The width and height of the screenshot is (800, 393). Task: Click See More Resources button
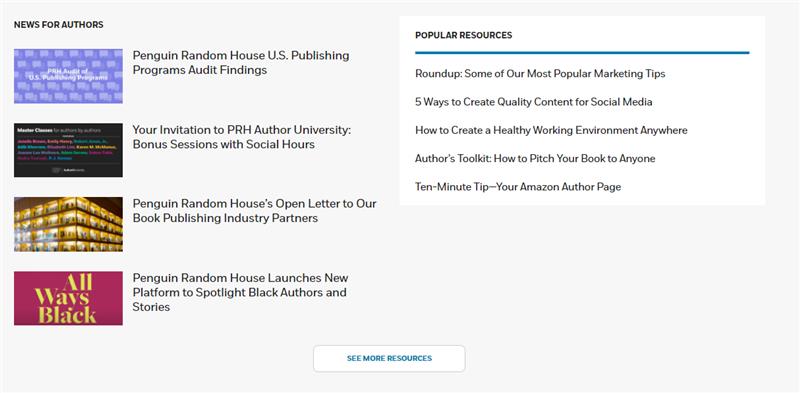(x=389, y=358)
